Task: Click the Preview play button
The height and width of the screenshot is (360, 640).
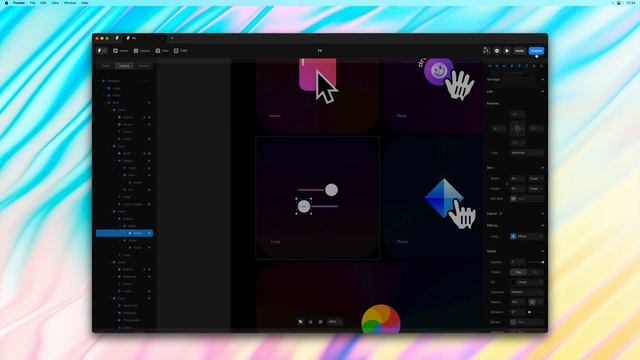Action: (x=507, y=51)
